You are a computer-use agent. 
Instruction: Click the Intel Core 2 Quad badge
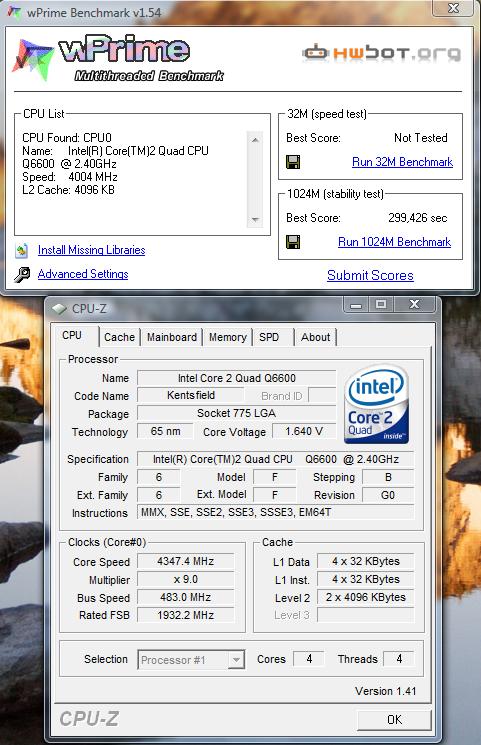coord(376,404)
